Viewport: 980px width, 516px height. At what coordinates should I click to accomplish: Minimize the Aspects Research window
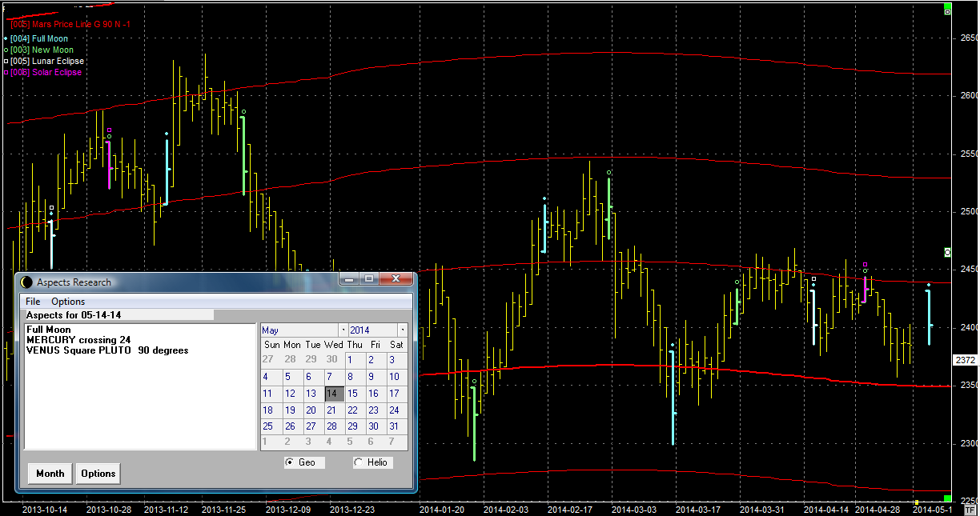point(350,279)
